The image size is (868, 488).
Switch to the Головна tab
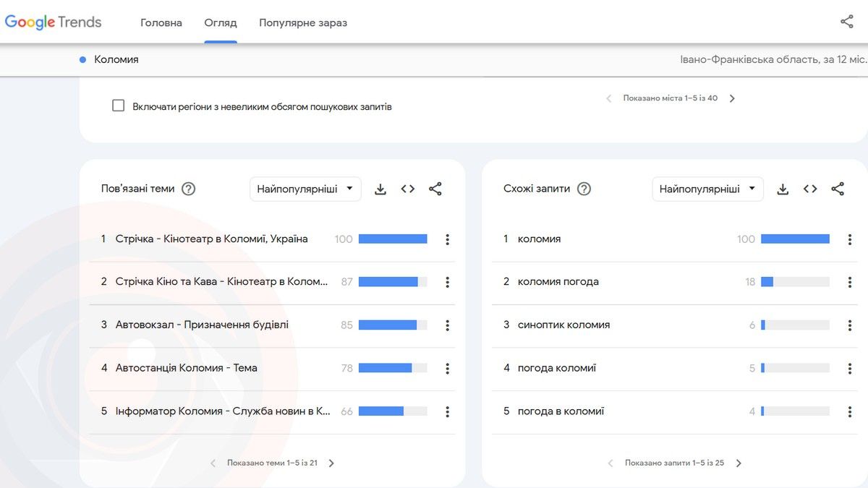[161, 22]
